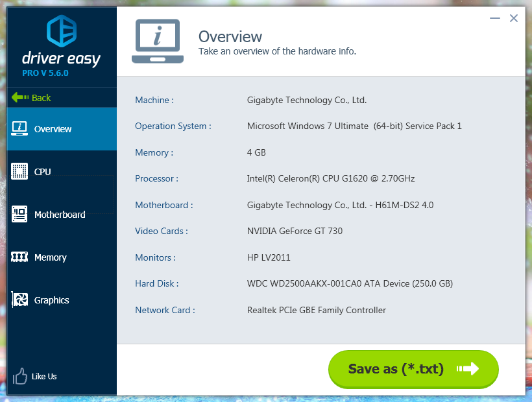The image size is (532, 402).
Task: Click the Memory RAM stick icon
Action: 19,257
